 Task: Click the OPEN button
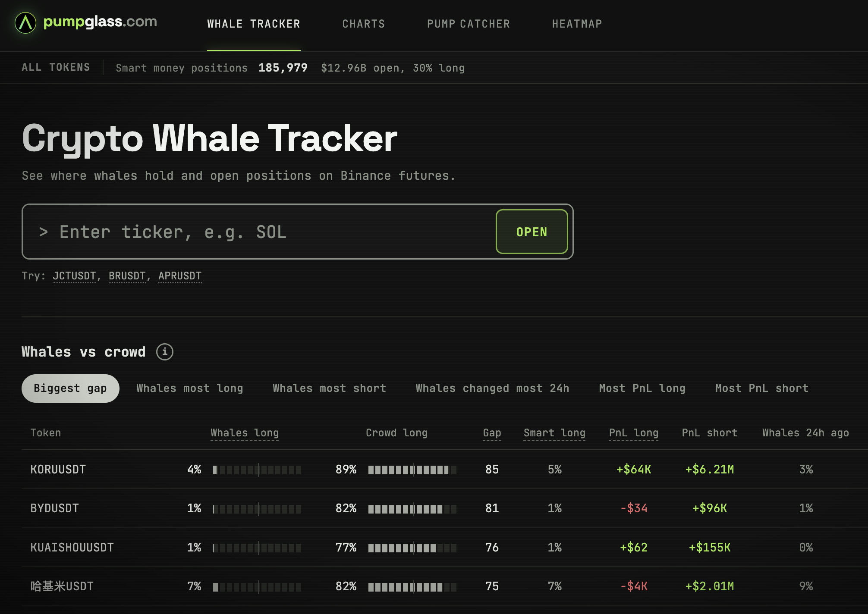click(531, 232)
